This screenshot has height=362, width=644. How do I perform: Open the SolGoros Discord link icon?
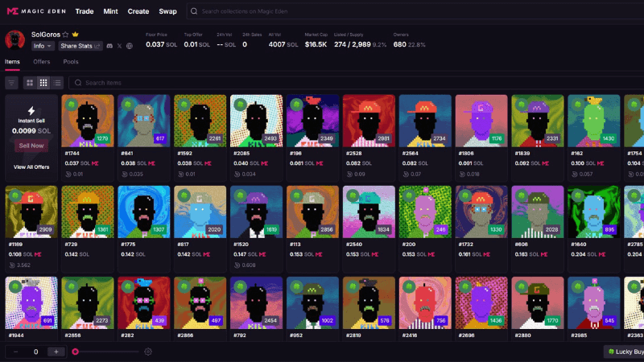coord(109,46)
